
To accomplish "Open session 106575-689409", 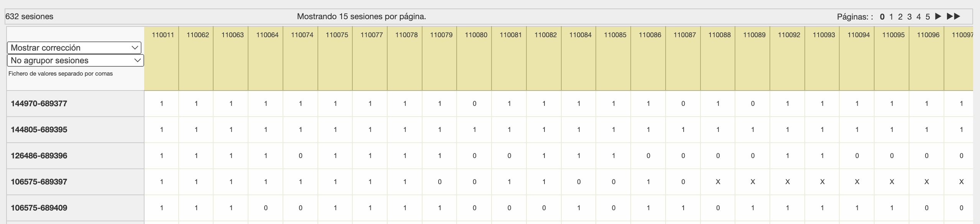I will 39,208.
